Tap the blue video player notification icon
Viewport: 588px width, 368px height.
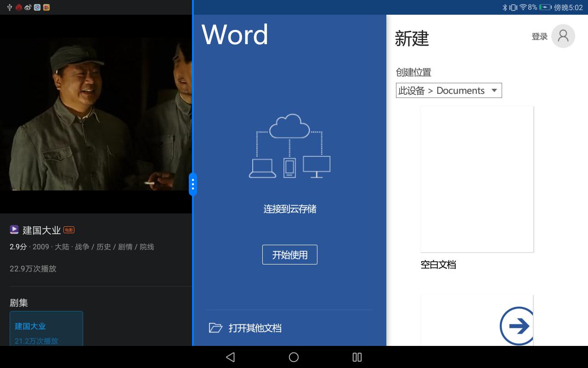[x=37, y=7]
